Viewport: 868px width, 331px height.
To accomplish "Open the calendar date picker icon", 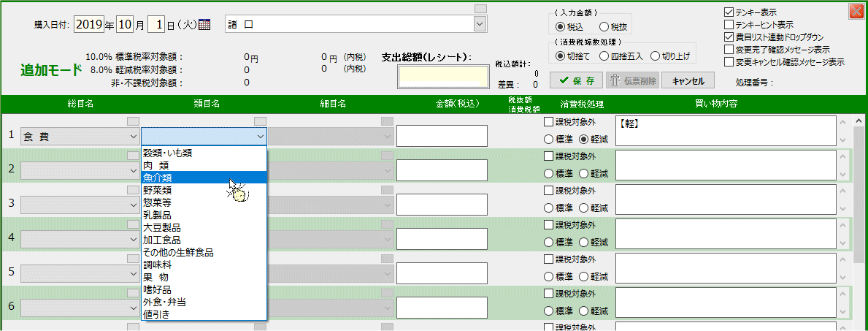I will click(205, 24).
